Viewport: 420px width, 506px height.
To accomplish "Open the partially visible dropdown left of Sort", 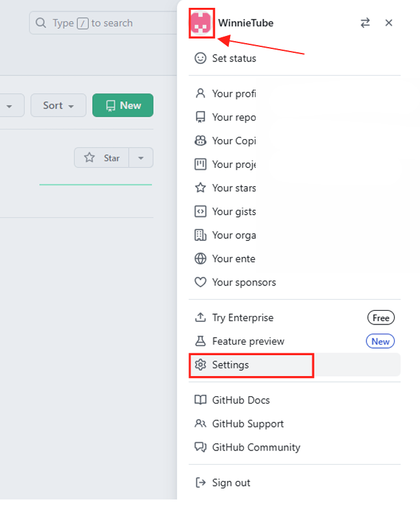I will 11,106.
